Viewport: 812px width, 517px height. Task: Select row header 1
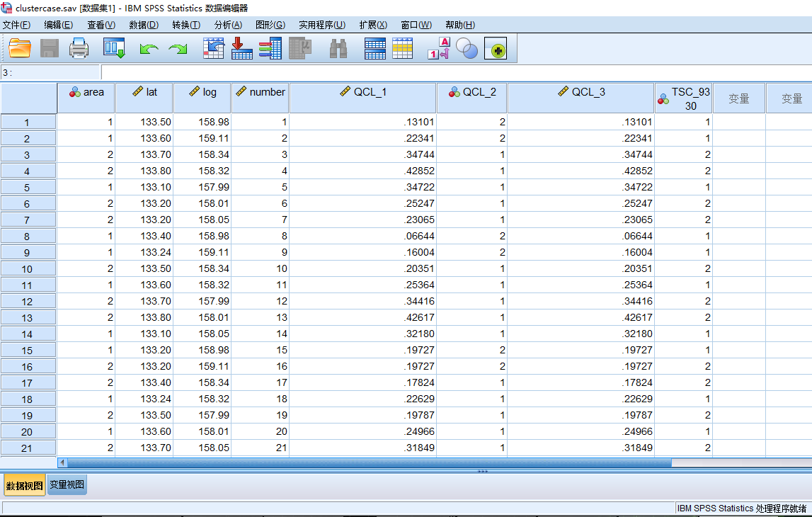coord(28,123)
